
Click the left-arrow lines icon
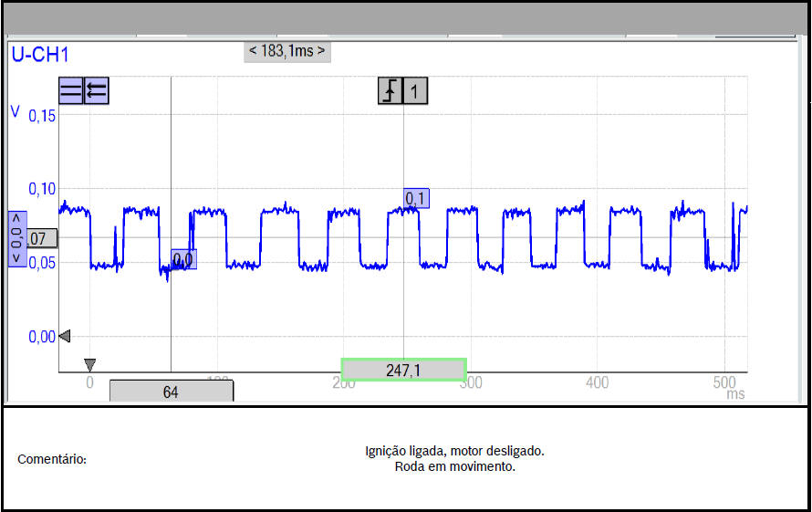(97, 90)
